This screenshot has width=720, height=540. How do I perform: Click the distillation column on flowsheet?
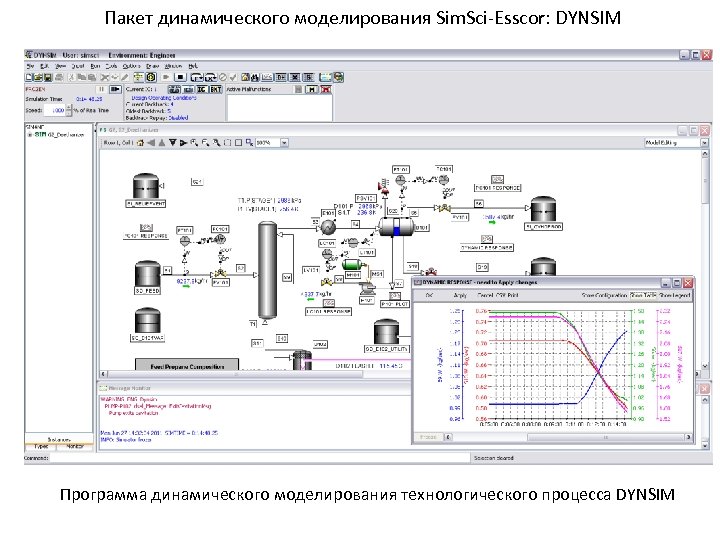267,270
